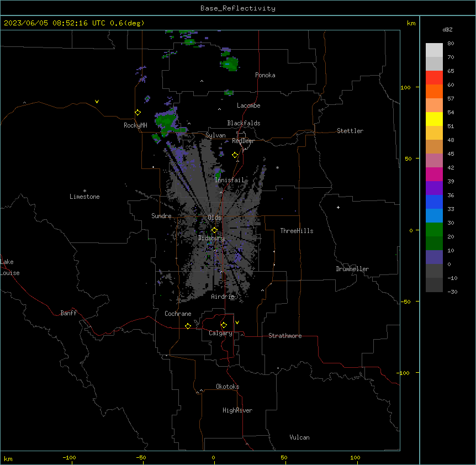
Task: Click the Innisfail label
Action: [230, 180]
